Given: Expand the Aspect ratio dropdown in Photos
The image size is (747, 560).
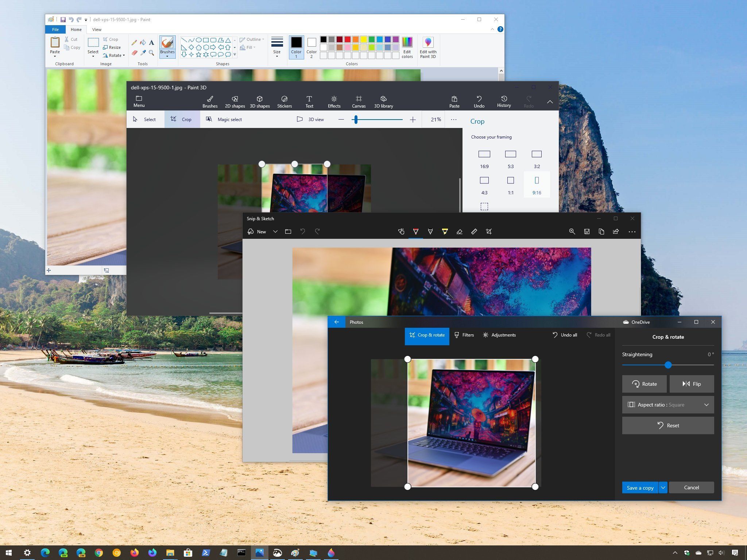Looking at the screenshot, I should tap(668, 405).
